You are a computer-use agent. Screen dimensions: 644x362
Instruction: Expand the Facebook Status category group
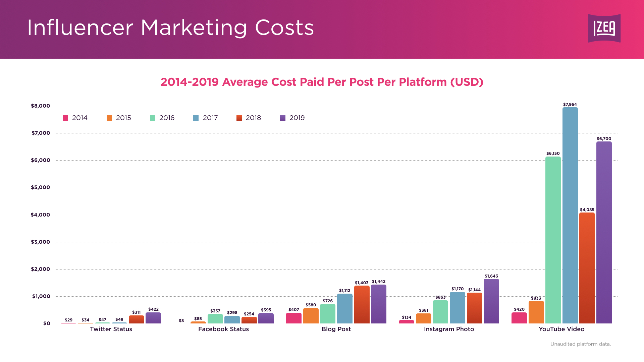223,329
